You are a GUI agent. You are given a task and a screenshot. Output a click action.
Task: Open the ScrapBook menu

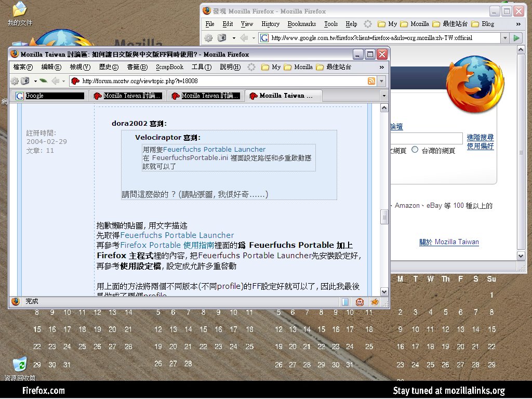(x=170, y=67)
